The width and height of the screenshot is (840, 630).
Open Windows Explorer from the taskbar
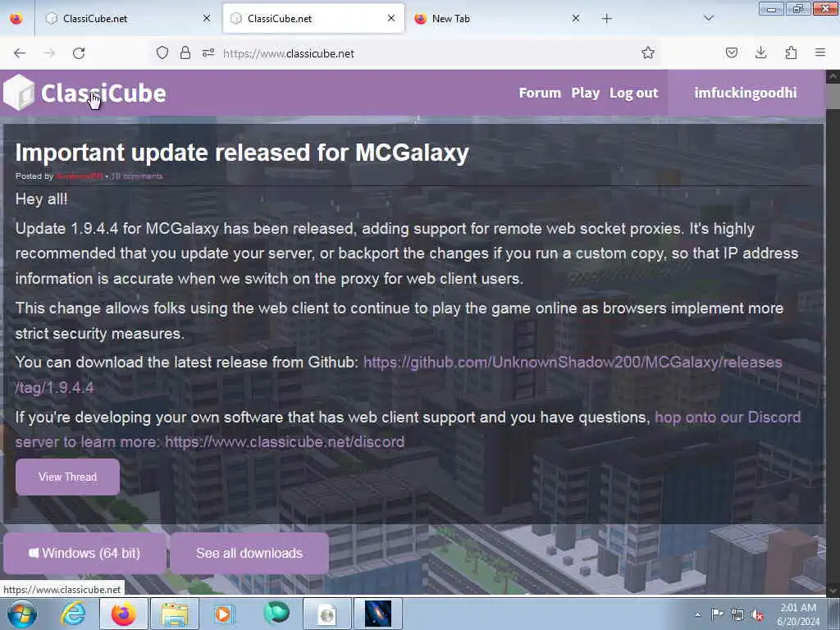175,614
